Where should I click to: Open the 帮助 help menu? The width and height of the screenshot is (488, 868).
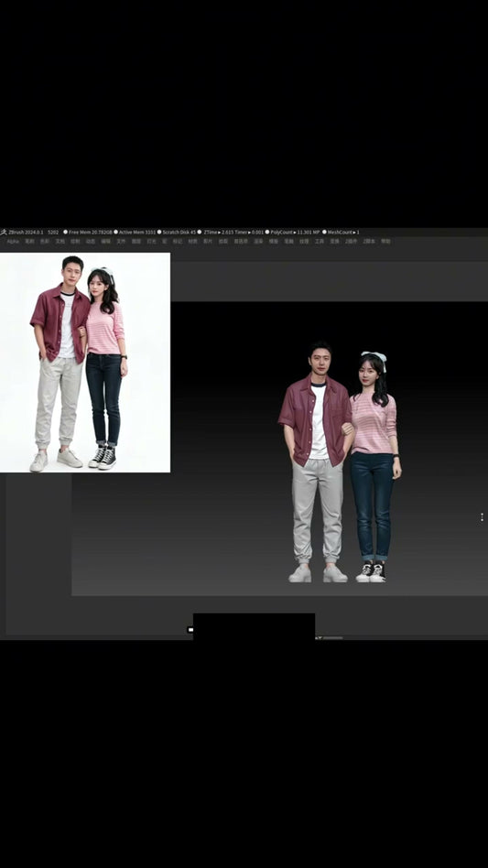pos(385,242)
